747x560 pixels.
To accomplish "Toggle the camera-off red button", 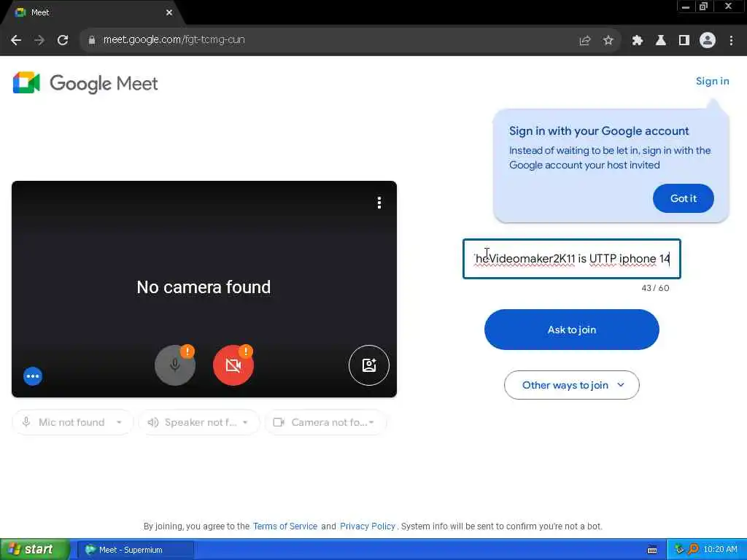I will point(233,365).
